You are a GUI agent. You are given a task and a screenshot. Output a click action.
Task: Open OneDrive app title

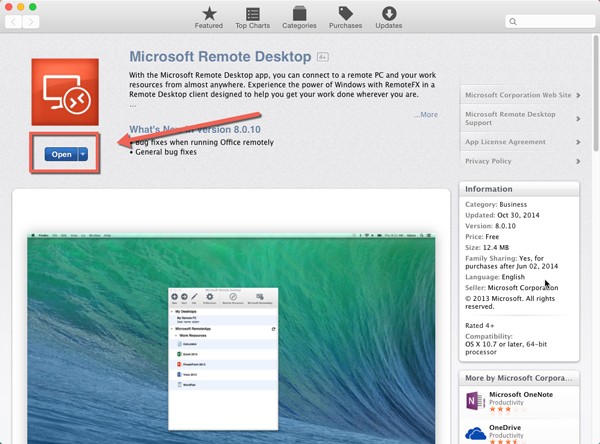click(505, 428)
